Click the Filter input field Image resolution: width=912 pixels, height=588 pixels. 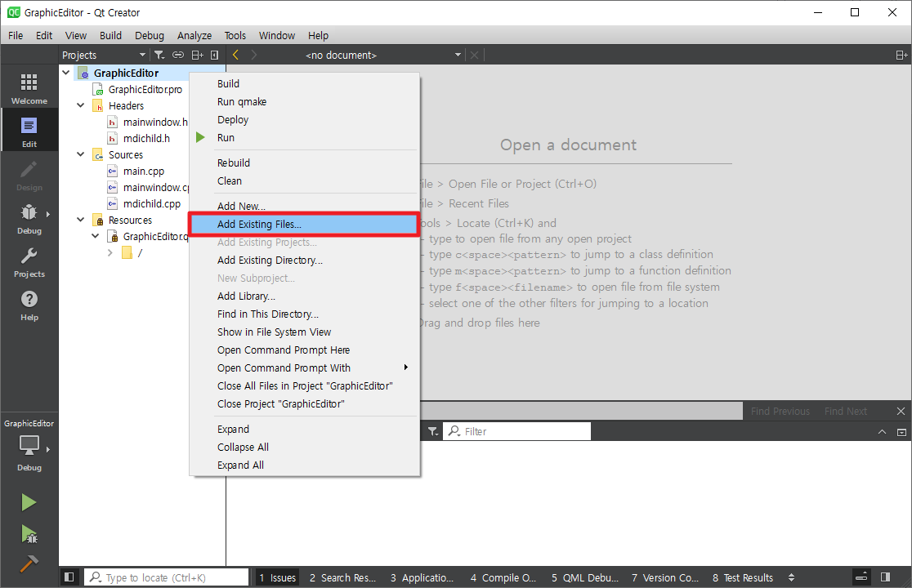tap(517, 431)
